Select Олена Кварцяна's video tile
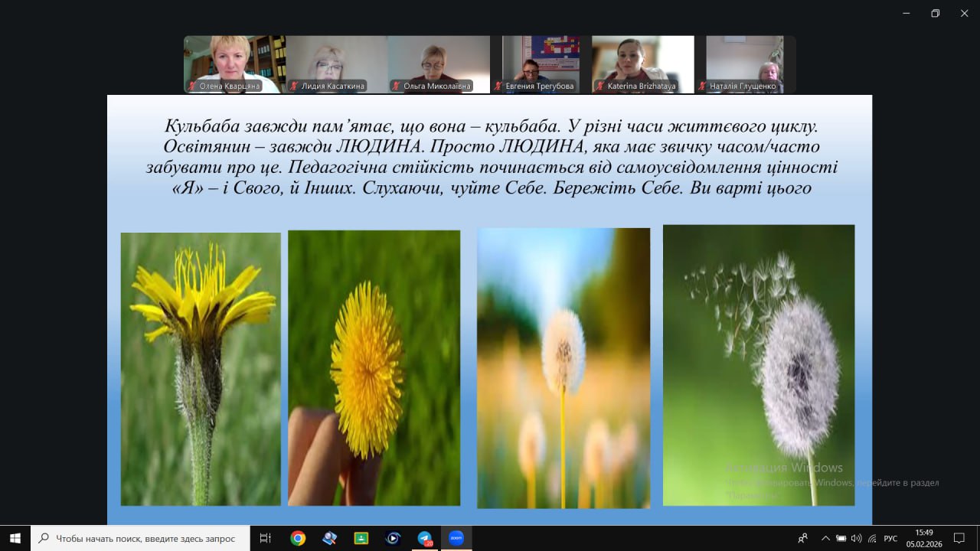The image size is (980, 551). (x=234, y=64)
